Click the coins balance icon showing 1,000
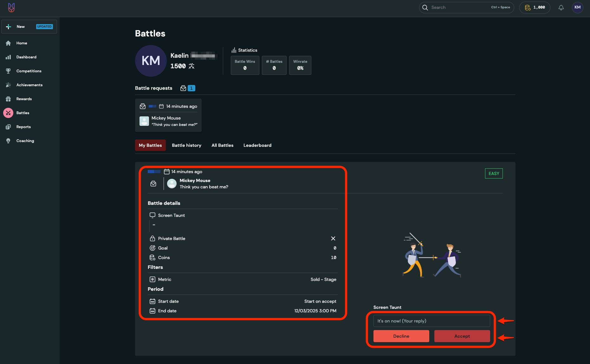 [528, 8]
